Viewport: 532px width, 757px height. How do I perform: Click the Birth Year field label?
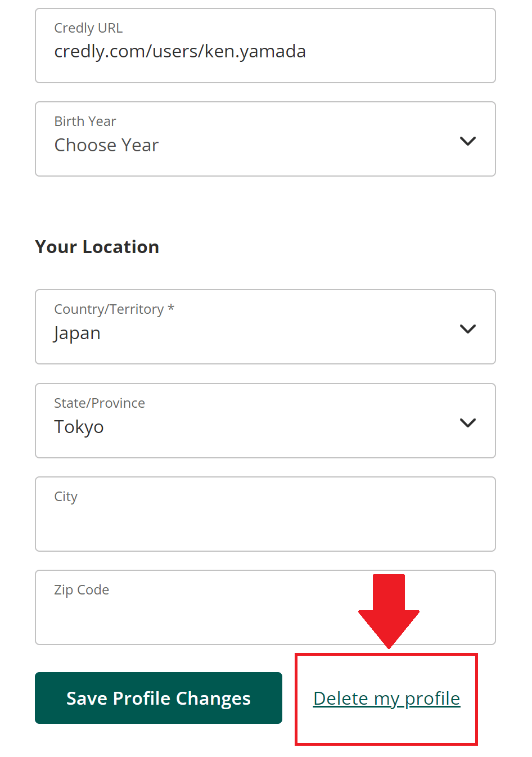[85, 121]
